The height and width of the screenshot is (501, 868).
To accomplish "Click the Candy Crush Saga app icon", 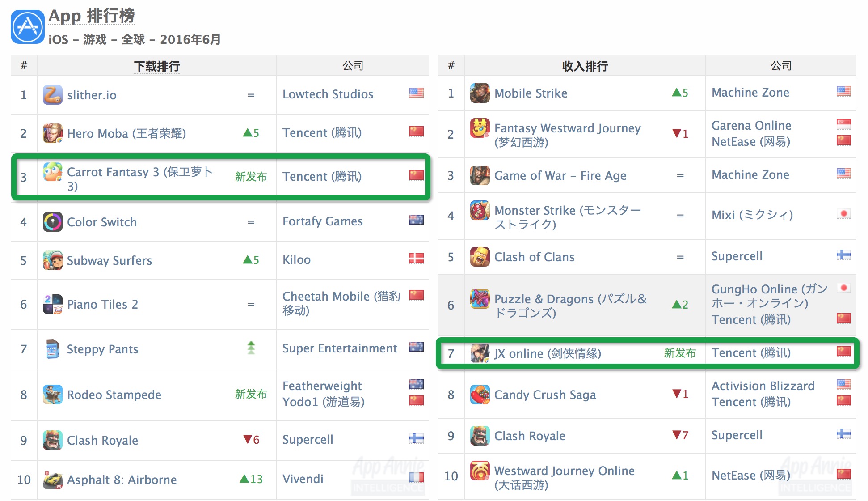I will 480,395.
